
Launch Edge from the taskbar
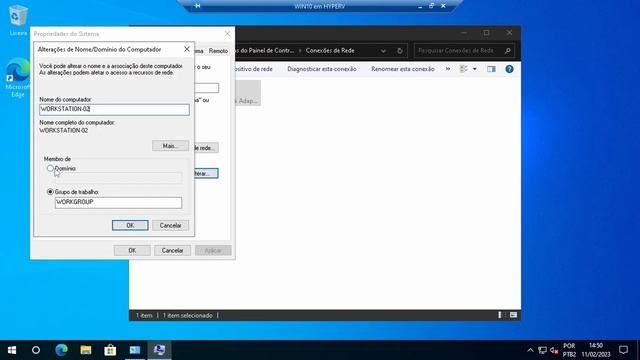[x=61, y=350]
